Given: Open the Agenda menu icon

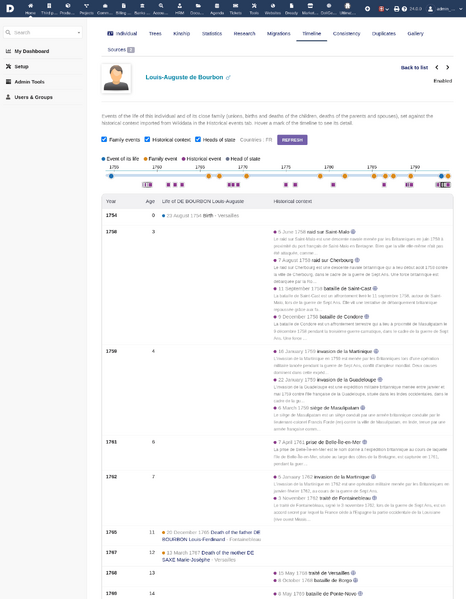Looking at the screenshot, I should click(x=217, y=6).
